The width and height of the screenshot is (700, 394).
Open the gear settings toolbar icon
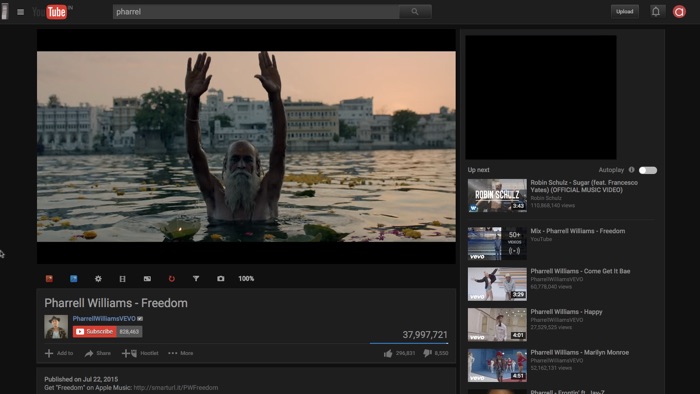click(x=98, y=278)
